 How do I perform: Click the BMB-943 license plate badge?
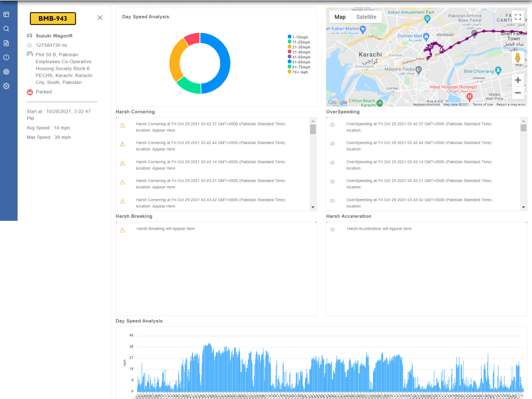click(53, 18)
